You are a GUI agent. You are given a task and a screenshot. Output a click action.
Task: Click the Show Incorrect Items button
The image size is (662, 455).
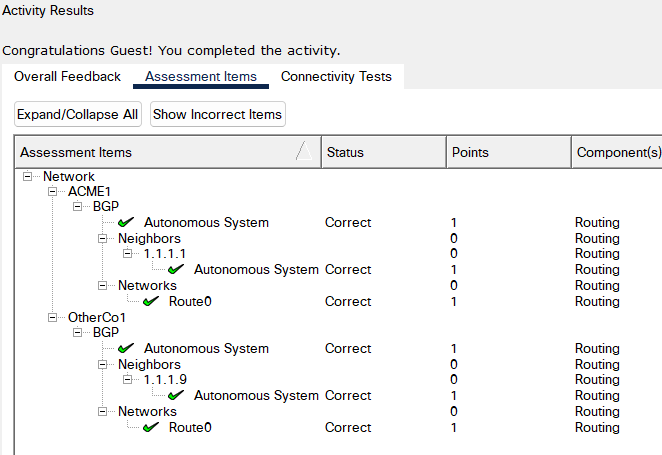coord(217,115)
